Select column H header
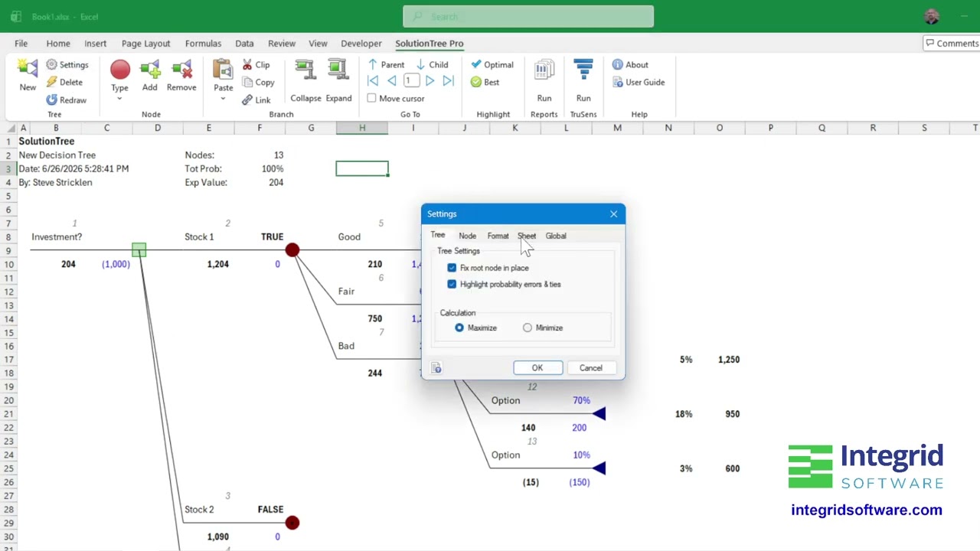Viewport: 980px width, 551px height. 362,128
